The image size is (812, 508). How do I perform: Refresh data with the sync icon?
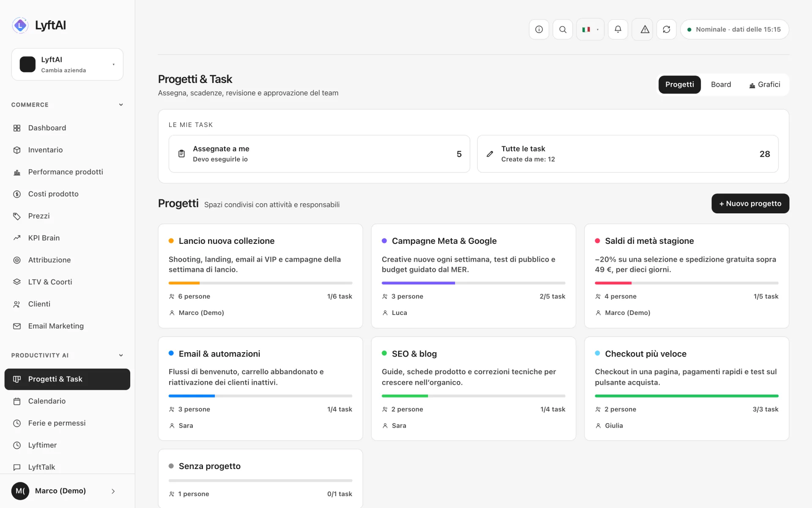click(667, 29)
